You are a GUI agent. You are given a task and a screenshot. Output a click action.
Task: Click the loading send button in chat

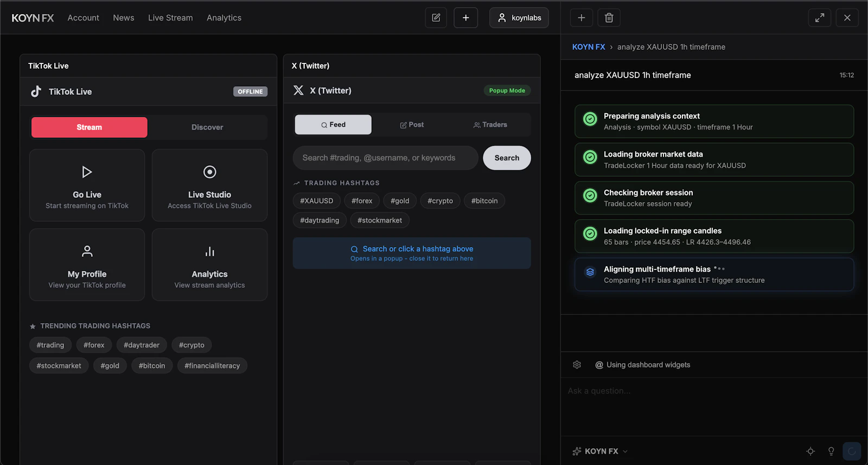852,451
